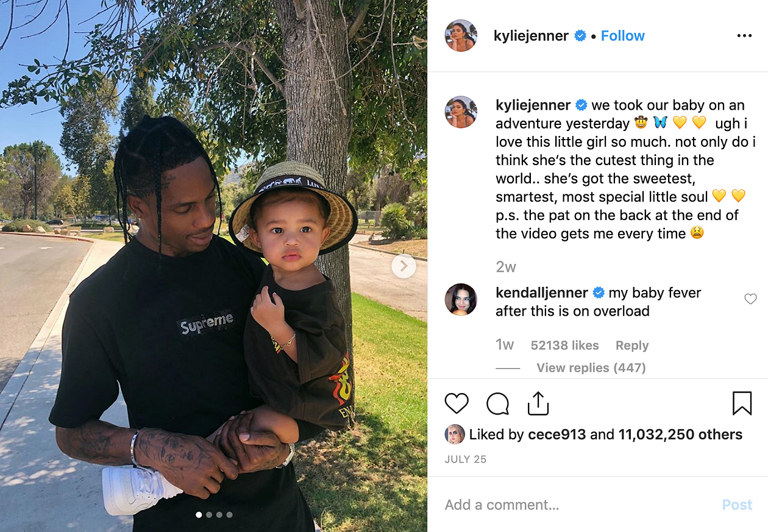Like the post with the heart icon
This screenshot has height=532, width=768.
coord(457,403)
